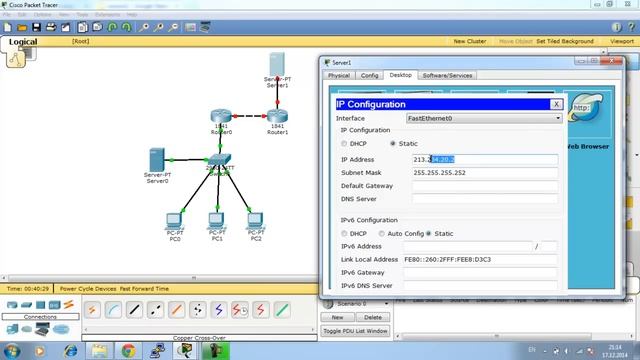
Task: Click the Subnet Mask field
Action: [484, 173]
